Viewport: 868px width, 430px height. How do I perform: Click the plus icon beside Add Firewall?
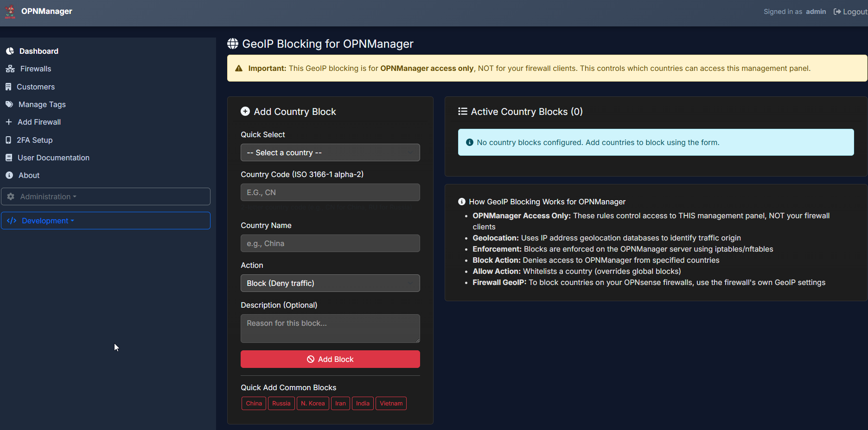8,122
